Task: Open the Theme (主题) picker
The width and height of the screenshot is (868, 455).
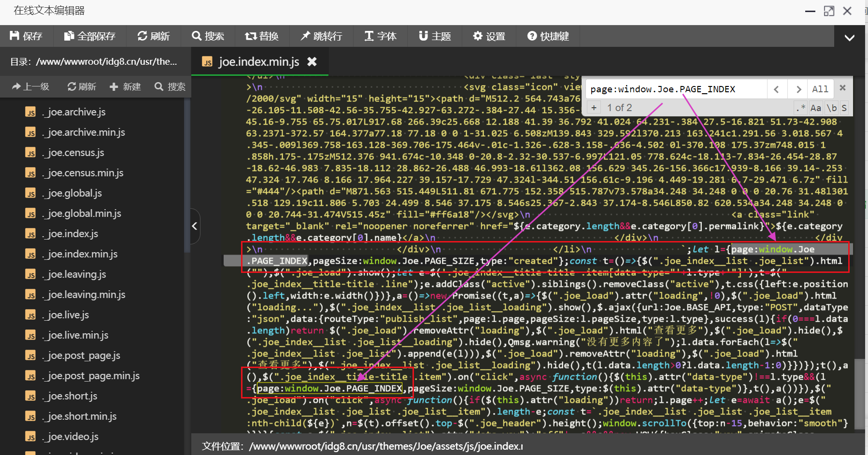Action: coord(435,36)
